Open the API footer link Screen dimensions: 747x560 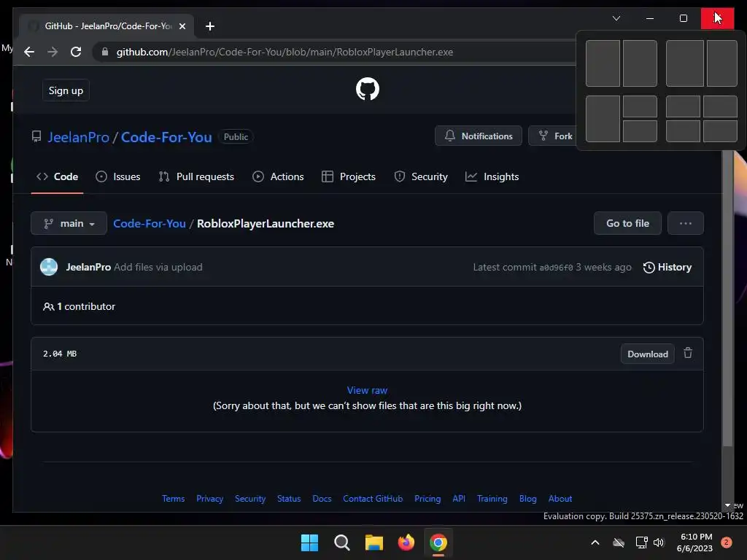459,499
